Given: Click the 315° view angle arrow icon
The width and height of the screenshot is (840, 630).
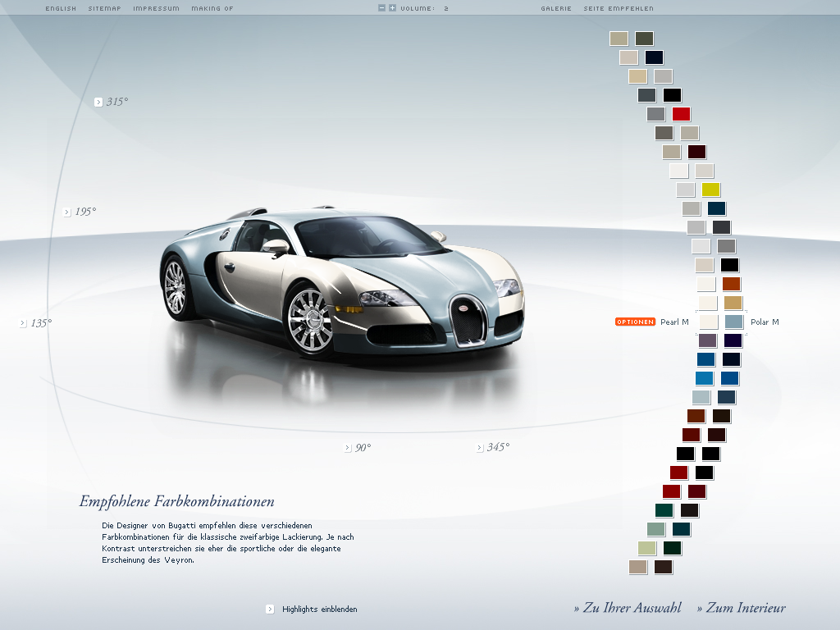Looking at the screenshot, I should pos(98,103).
